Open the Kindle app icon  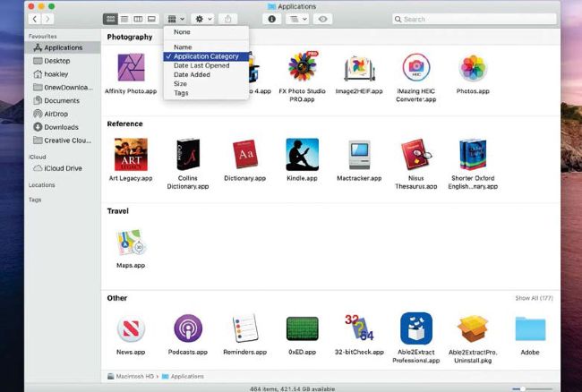coord(302,154)
